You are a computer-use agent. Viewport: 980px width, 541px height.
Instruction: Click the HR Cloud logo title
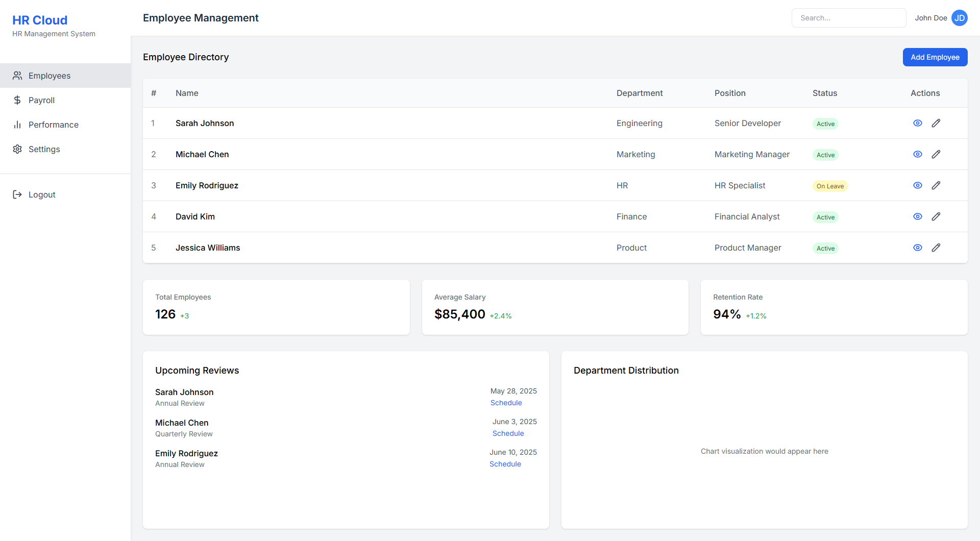coord(40,20)
